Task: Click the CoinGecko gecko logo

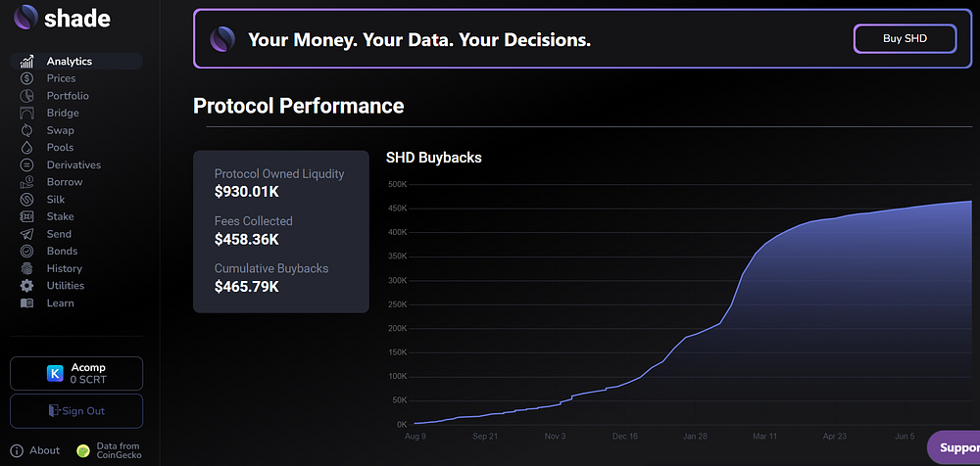Action: click(x=83, y=451)
